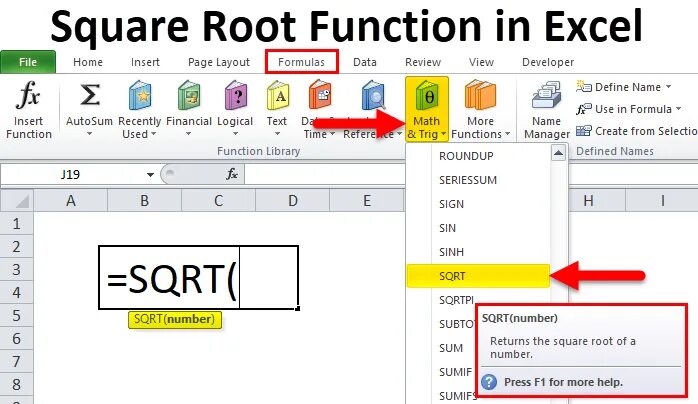
Task: Click the SQRT(number) yellow formula tooltip
Action: click(x=174, y=319)
